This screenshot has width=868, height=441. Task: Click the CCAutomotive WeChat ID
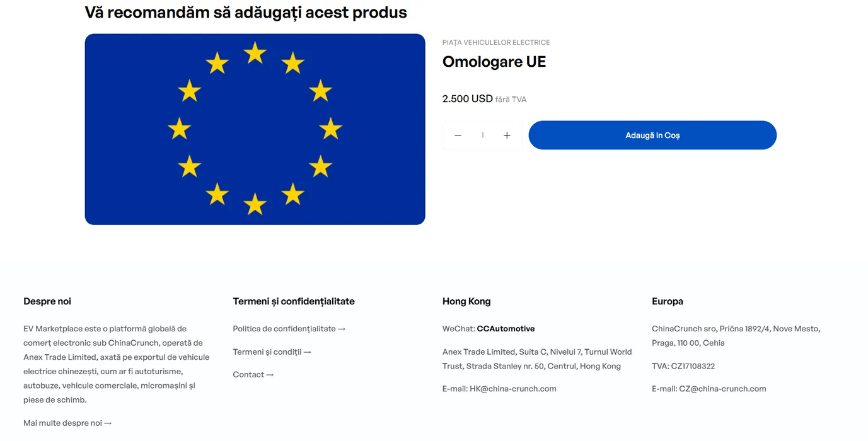[506, 329]
